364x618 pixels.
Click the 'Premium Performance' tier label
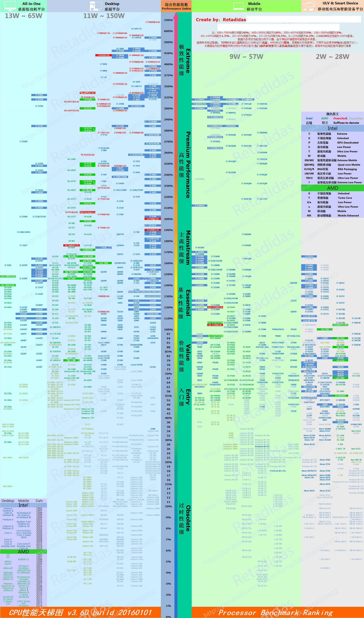coord(188,165)
